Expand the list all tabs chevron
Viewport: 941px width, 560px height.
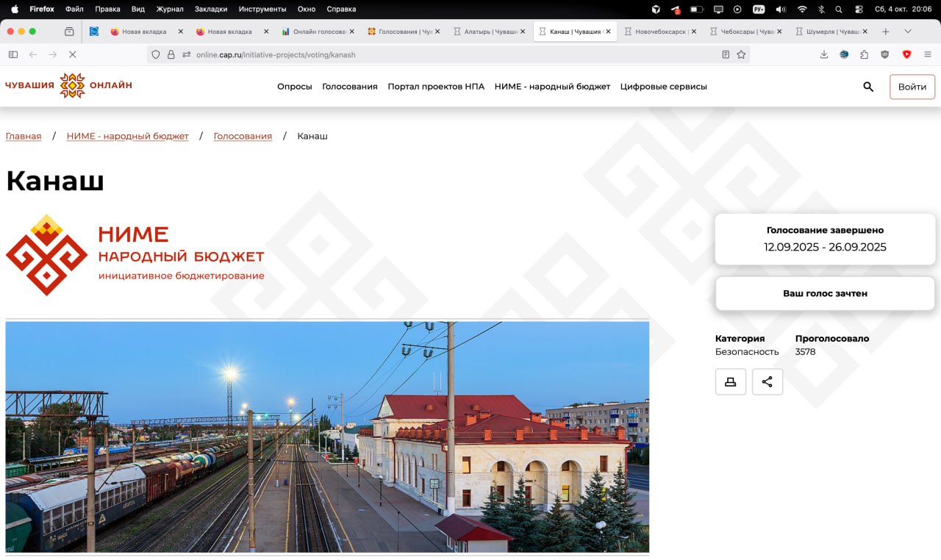click(x=908, y=32)
